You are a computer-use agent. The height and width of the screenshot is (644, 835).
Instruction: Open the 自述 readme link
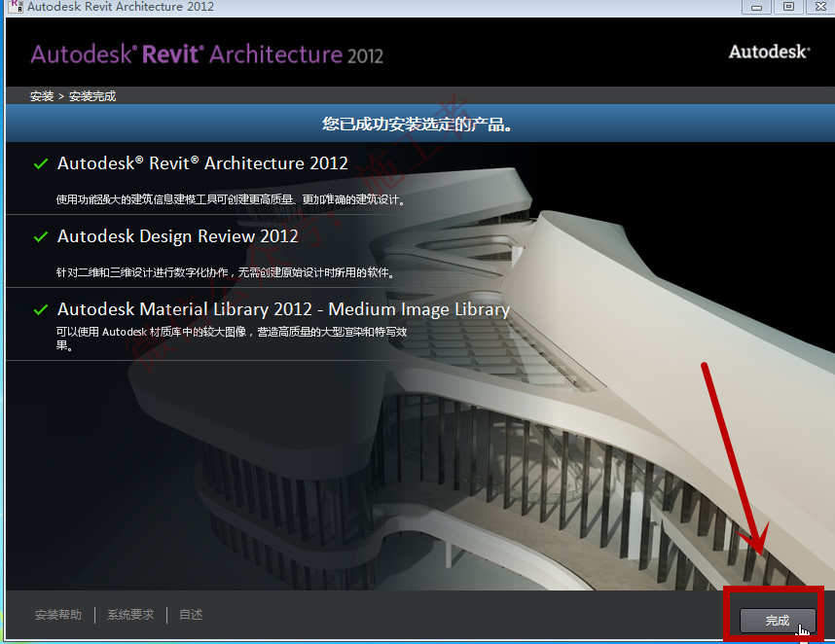click(x=191, y=615)
